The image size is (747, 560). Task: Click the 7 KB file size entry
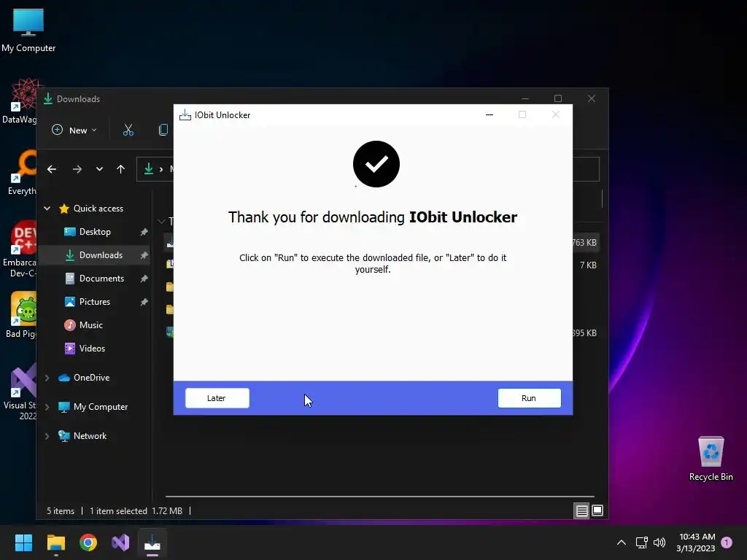(x=588, y=265)
